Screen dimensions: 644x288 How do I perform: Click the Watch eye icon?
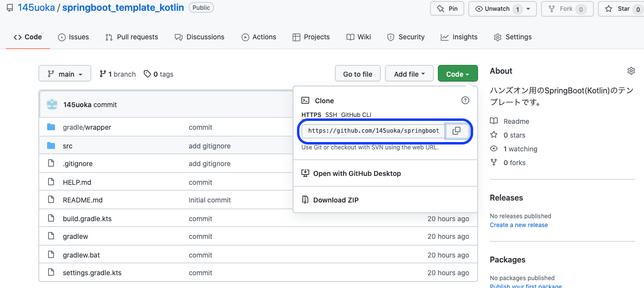[x=480, y=8]
